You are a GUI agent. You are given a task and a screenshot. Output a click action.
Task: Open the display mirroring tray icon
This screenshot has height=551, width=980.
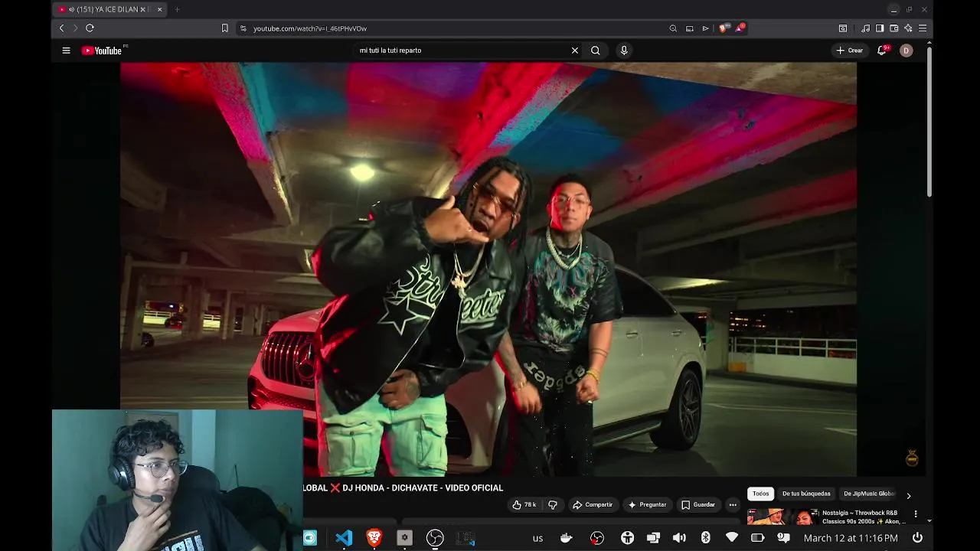point(653,538)
